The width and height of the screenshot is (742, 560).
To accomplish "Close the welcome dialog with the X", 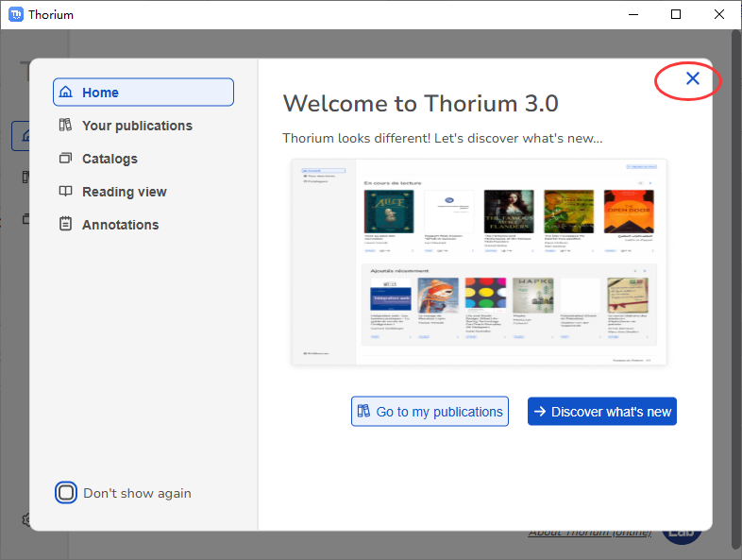I will click(x=692, y=79).
